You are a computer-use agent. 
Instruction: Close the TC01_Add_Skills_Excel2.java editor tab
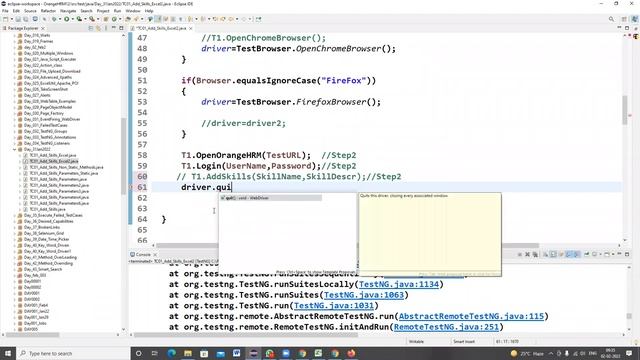pos(191,28)
